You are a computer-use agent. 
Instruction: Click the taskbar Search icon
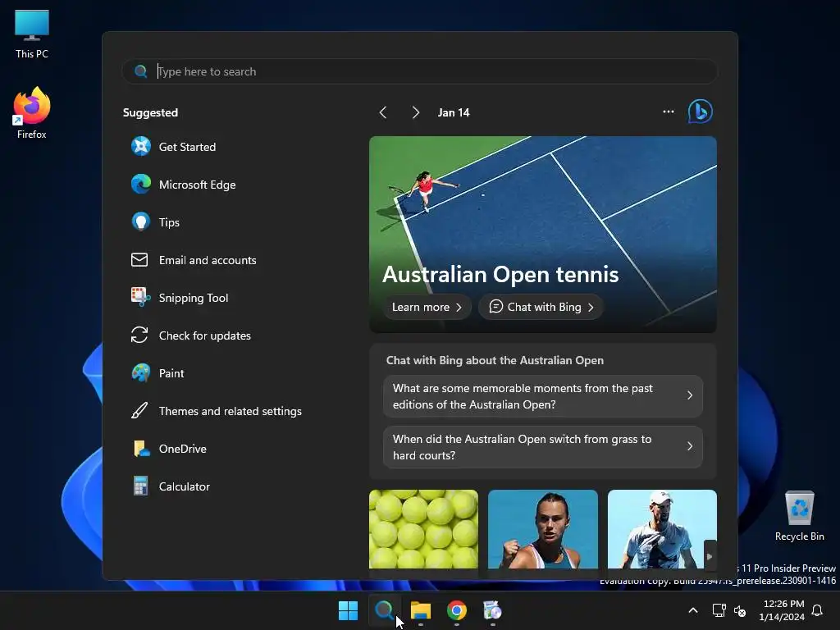384,610
